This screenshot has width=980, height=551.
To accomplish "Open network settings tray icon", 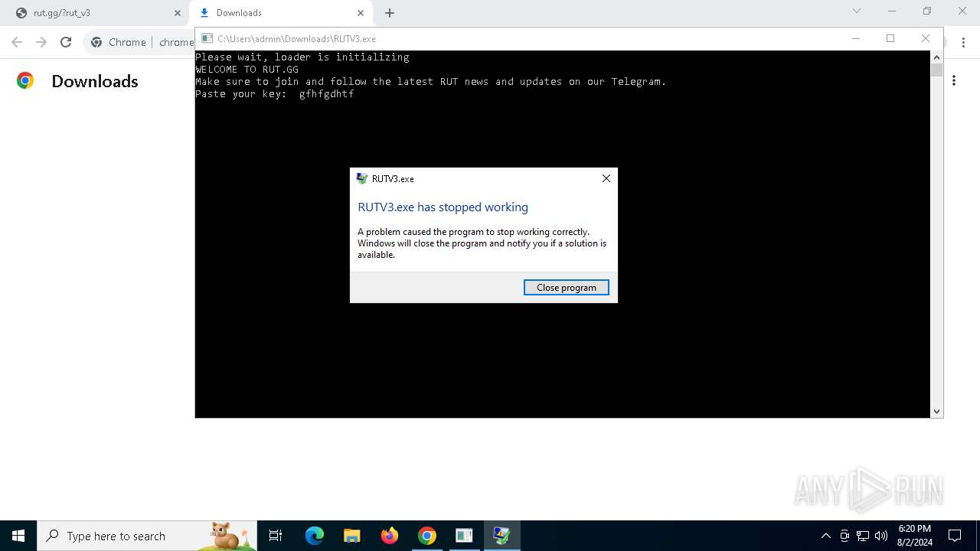I will point(863,536).
